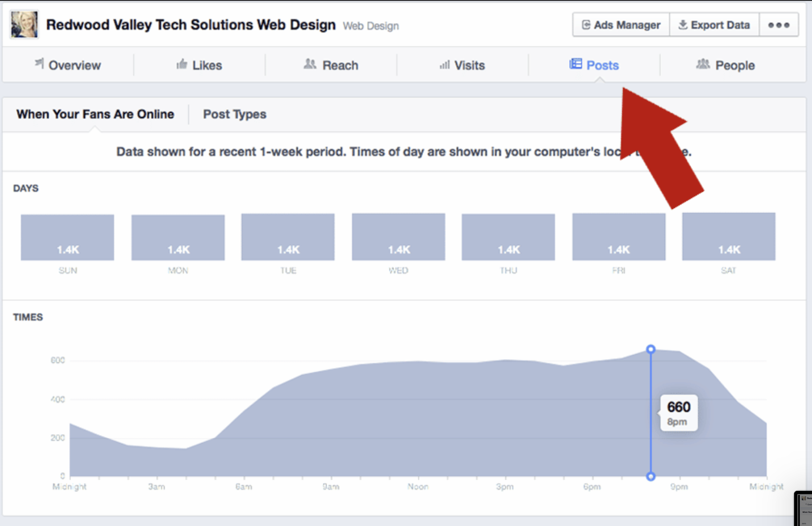
Task: Select the THU day bar
Action: point(508,237)
